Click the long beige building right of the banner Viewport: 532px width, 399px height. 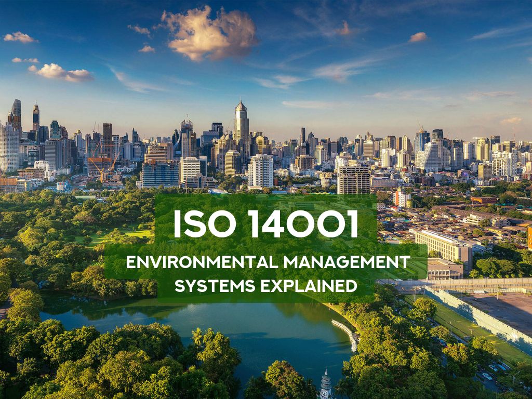pyautogui.click(x=442, y=244)
